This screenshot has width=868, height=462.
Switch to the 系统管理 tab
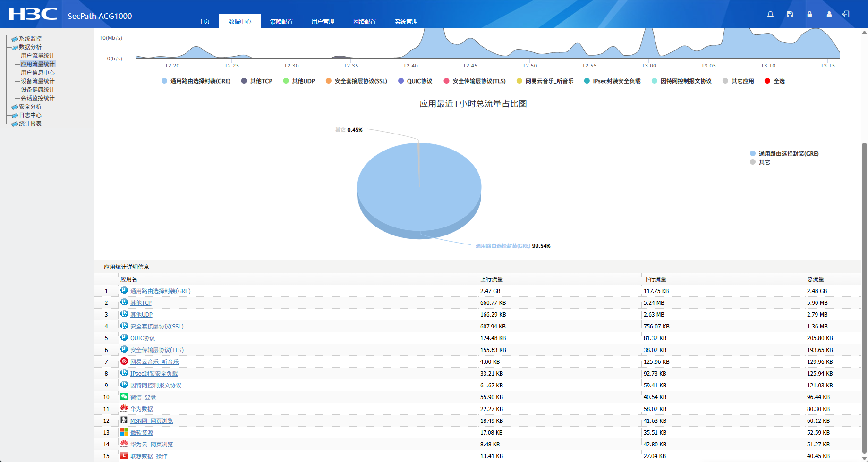pos(406,22)
